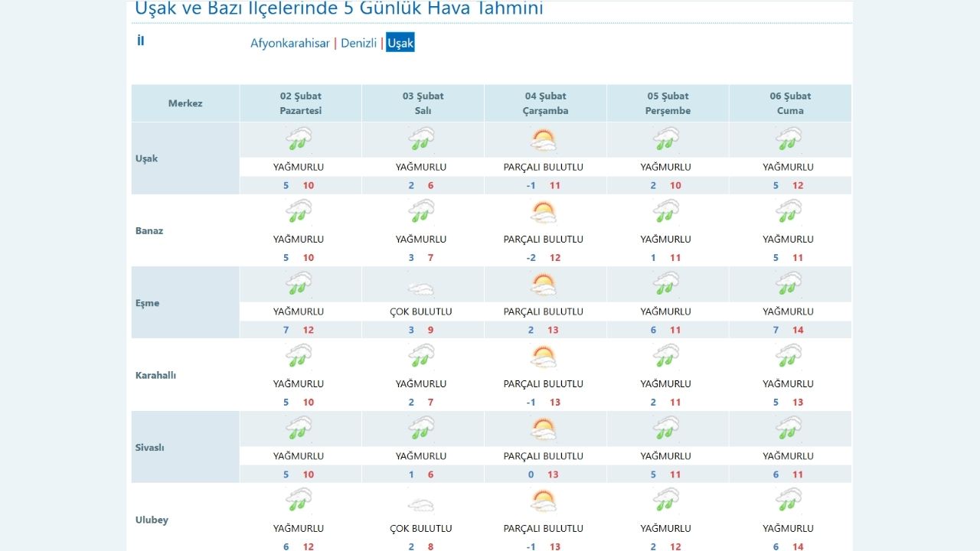Select Eşme's 7 14 temperature cell on Cuma
The width and height of the screenshot is (980, 551).
789,329
